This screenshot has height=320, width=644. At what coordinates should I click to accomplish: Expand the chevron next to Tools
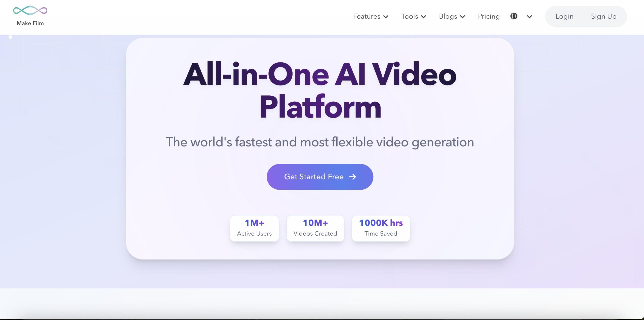tap(424, 17)
